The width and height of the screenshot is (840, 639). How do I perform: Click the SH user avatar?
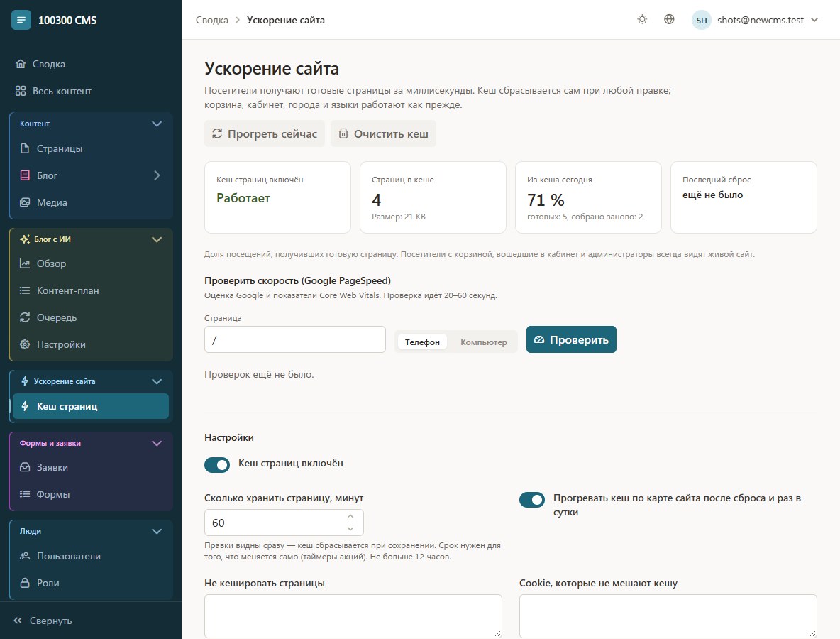tap(701, 21)
